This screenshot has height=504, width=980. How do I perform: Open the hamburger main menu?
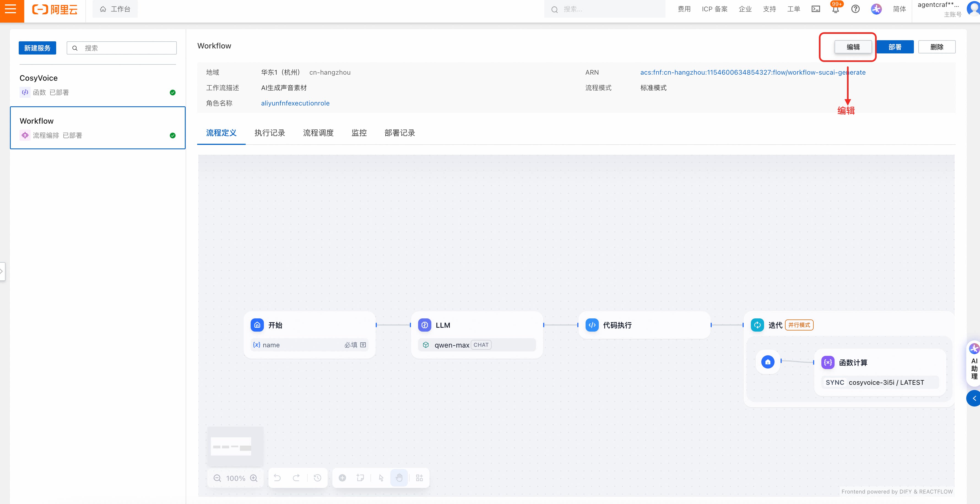tap(11, 9)
